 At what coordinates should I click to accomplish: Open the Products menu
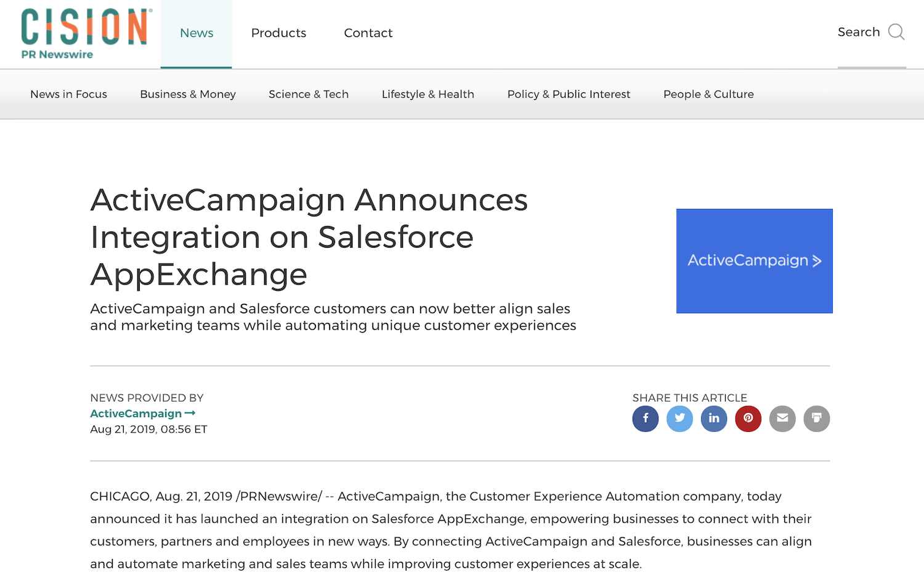(x=278, y=33)
